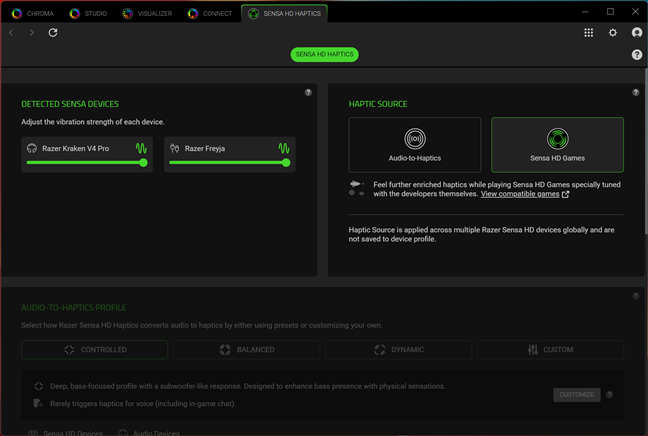This screenshot has width=648, height=436.
Task: Select Sensa HD Games haptic source
Action: tap(557, 145)
